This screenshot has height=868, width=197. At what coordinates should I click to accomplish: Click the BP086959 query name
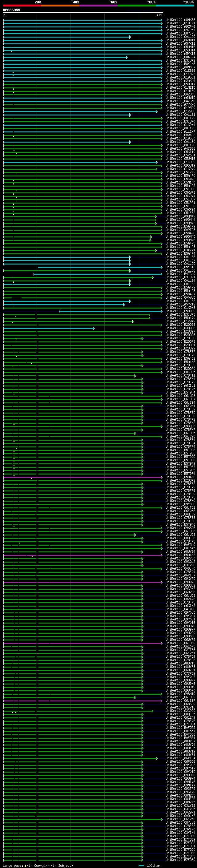coord(11,10)
